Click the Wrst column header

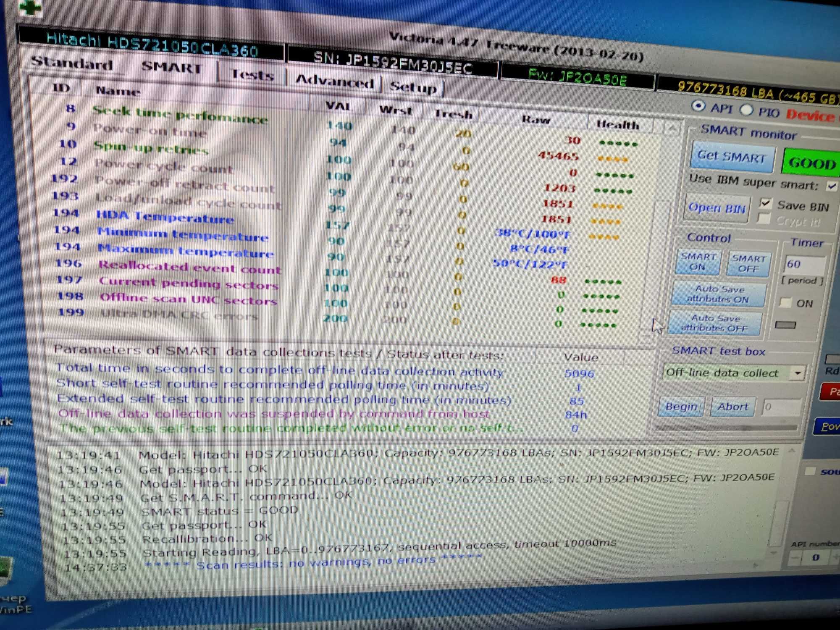[x=395, y=110]
